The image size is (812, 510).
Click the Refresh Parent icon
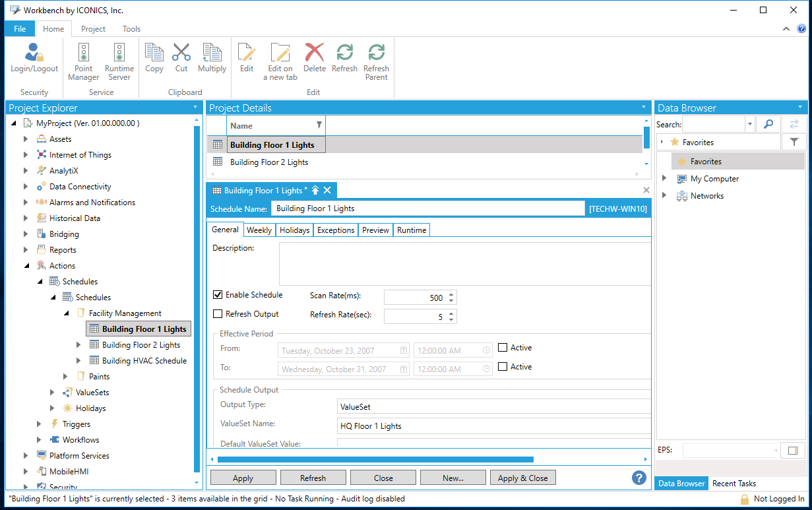point(376,53)
